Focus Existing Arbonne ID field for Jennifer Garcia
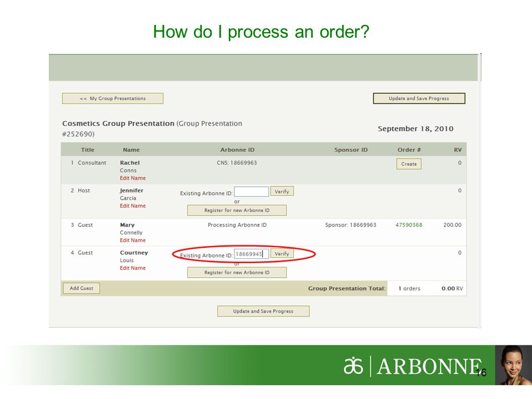The height and width of the screenshot is (399, 532). pos(252,192)
